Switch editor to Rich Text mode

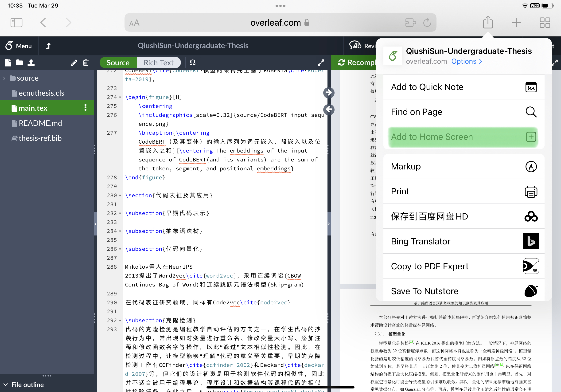tap(159, 63)
